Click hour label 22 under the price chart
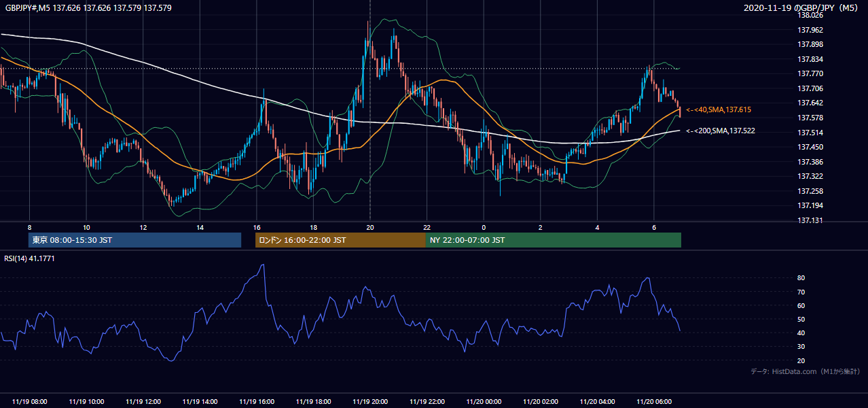Image resolution: width=868 pixels, height=408 pixels. click(427, 227)
